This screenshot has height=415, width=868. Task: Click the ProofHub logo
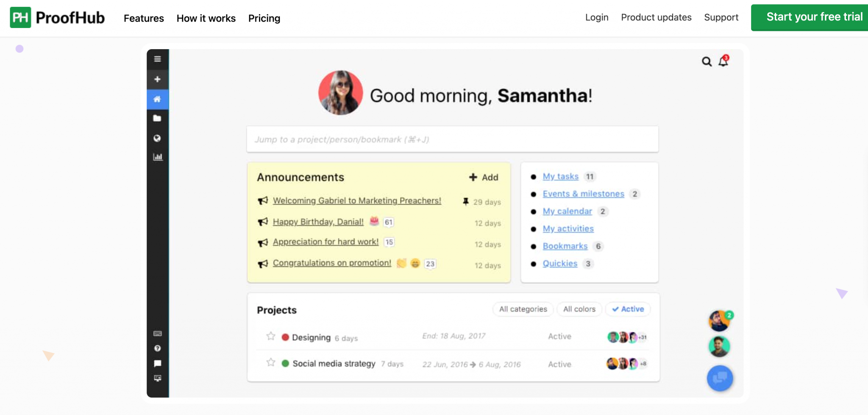click(57, 17)
